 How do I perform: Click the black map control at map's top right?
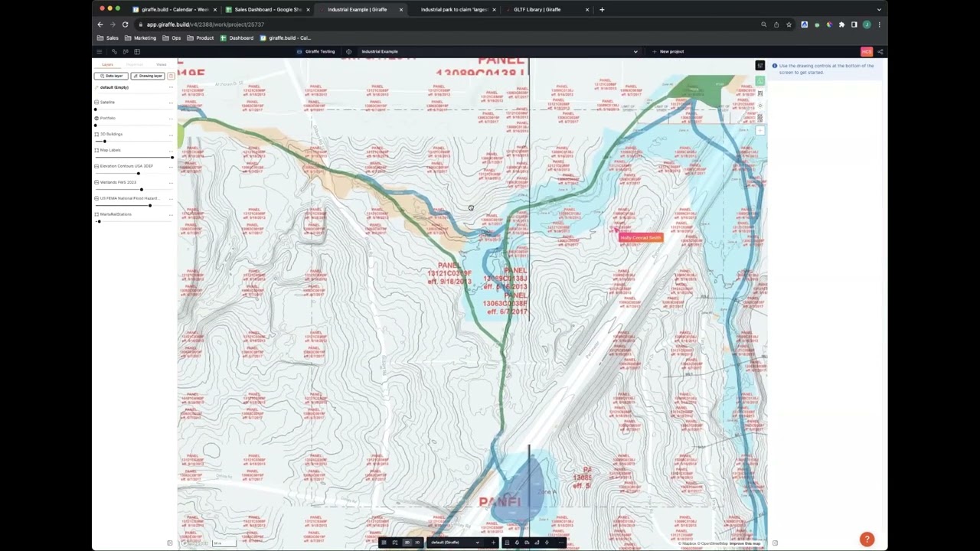click(x=759, y=66)
